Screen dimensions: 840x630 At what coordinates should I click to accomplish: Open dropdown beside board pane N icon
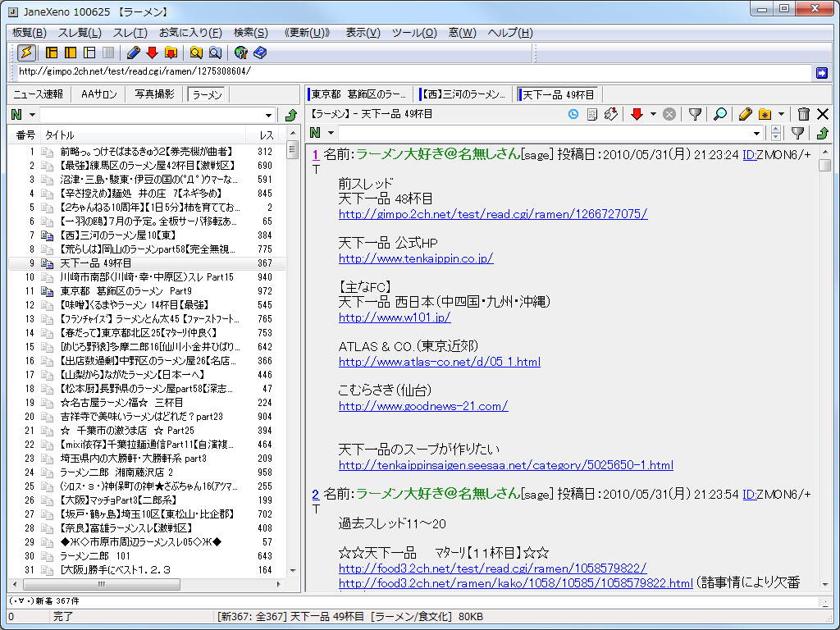(x=32, y=115)
